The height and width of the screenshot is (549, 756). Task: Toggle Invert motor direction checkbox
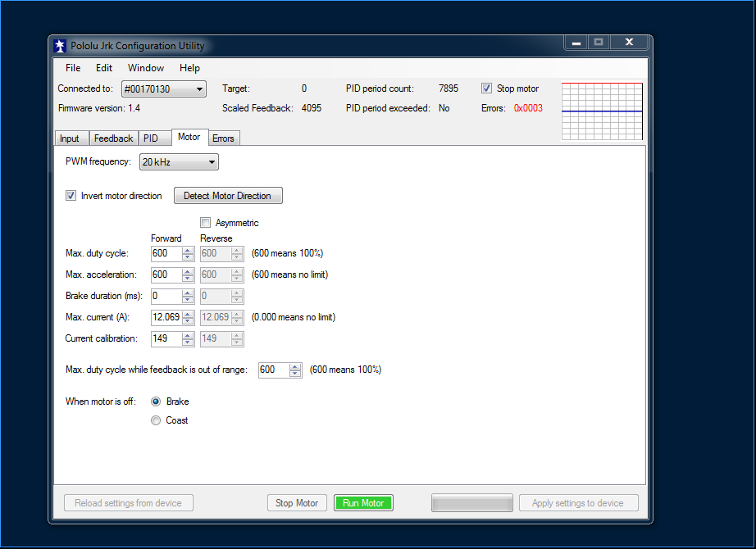(x=71, y=196)
